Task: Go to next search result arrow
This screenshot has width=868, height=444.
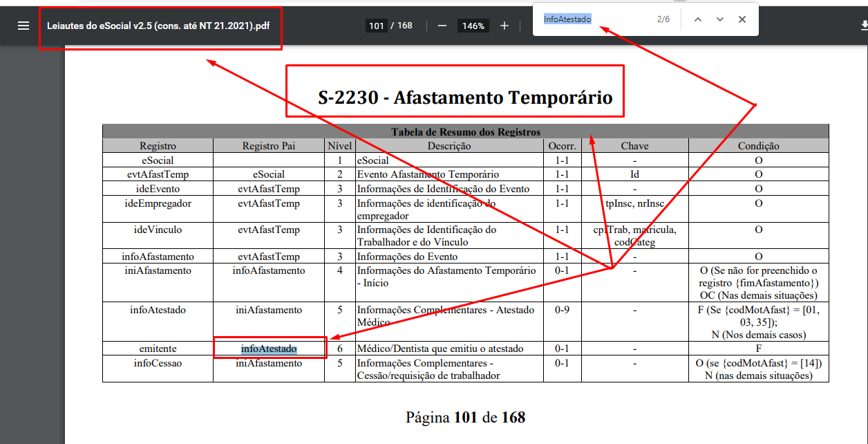Action: 720,19
